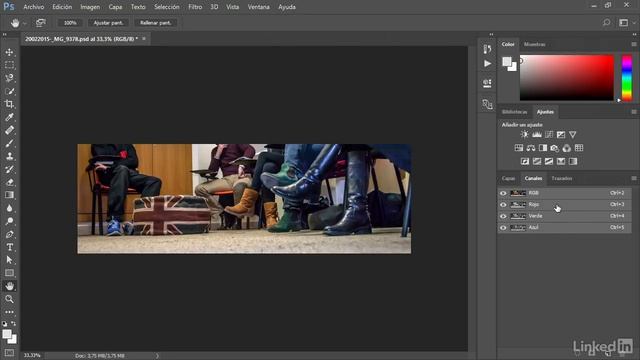Hide the Verde channel visibility eye
Image resolution: width=640 pixels, height=360 pixels.
[503, 216]
